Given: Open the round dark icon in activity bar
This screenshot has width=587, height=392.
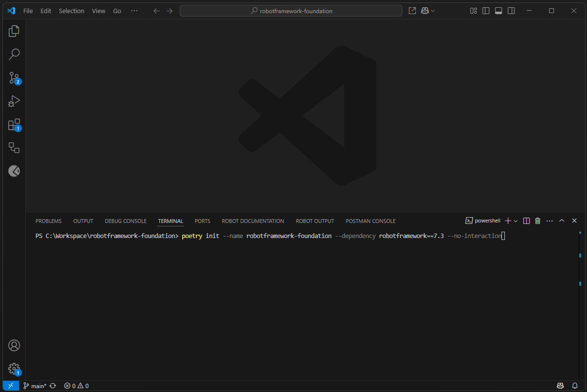Looking at the screenshot, I should [x=14, y=171].
